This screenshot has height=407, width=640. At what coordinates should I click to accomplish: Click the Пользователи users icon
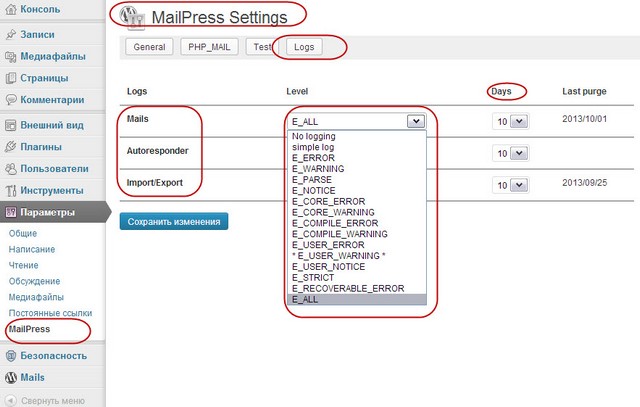click(11, 169)
